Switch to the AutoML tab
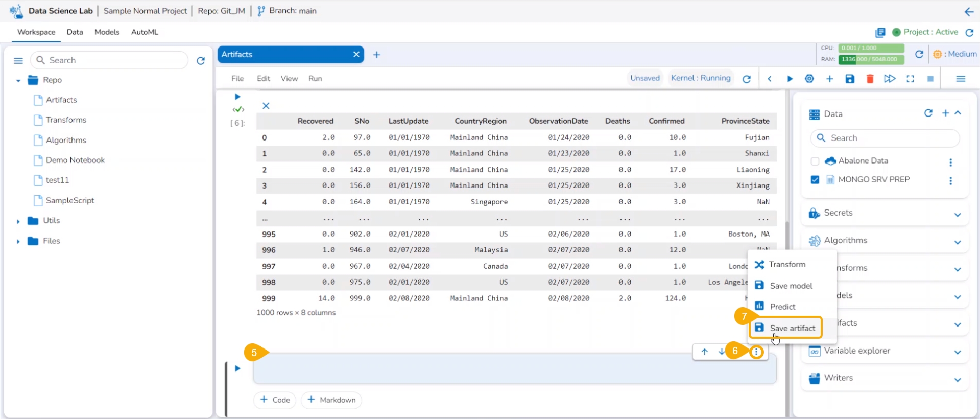 pyautogui.click(x=145, y=32)
